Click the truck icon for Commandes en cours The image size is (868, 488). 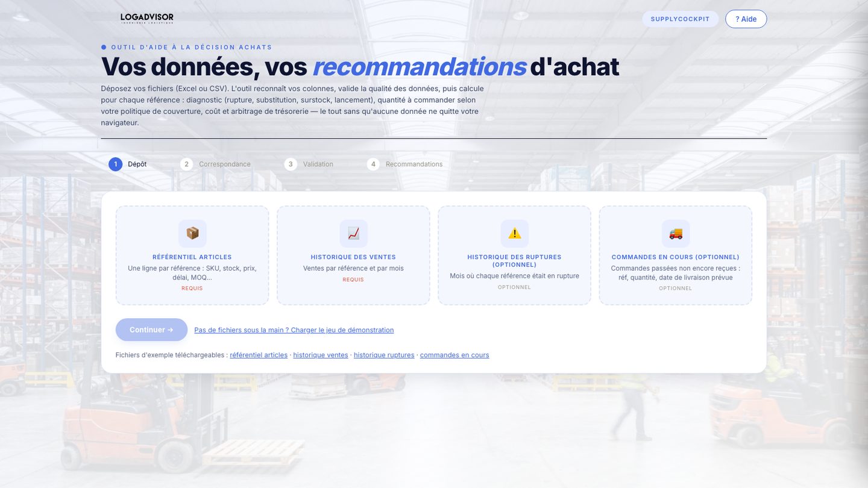click(x=676, y=233)
